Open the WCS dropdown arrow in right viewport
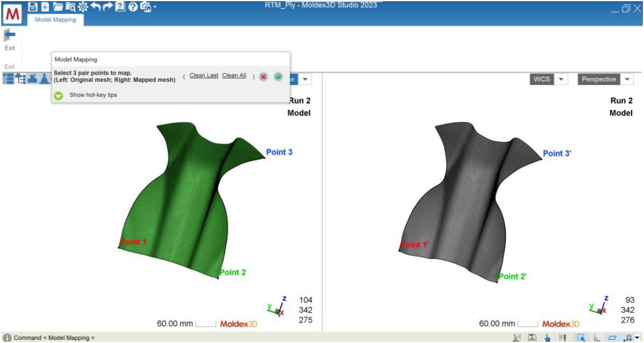This screenshot has height=343, width=644. click(561, 79)
